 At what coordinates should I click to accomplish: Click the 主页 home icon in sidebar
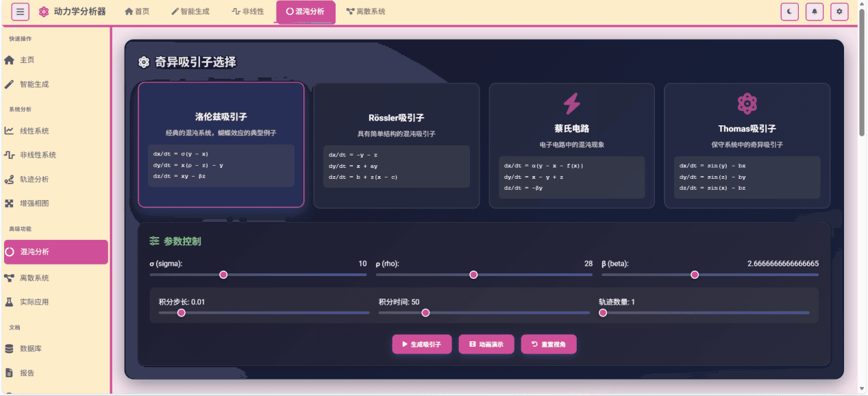point(9,60)
